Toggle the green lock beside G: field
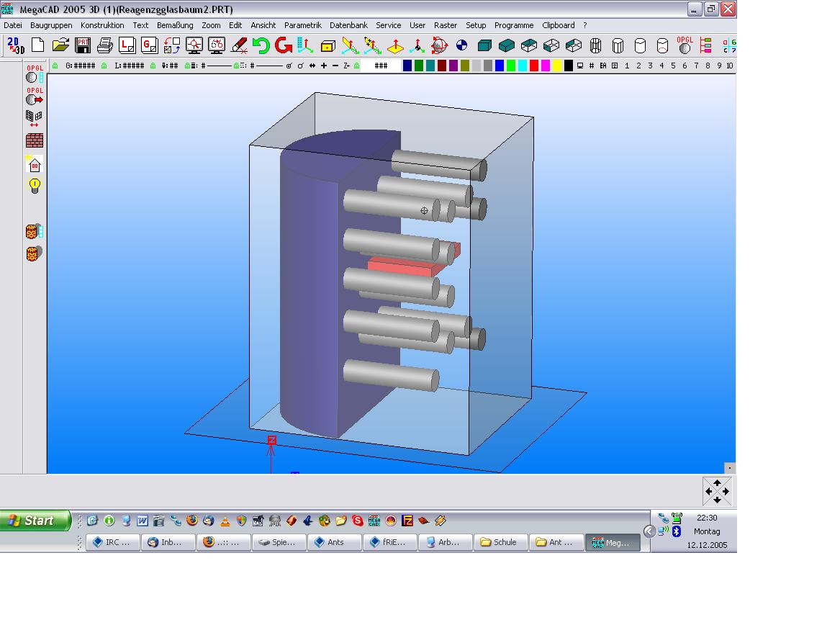Viewport: 840px width, 630px height. pos(55,66)
